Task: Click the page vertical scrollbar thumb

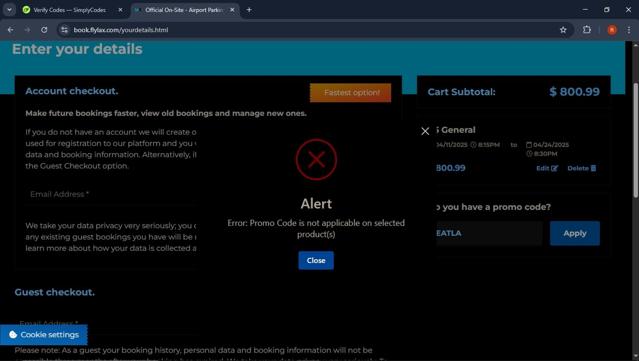Action: click(x=636, y=141)
